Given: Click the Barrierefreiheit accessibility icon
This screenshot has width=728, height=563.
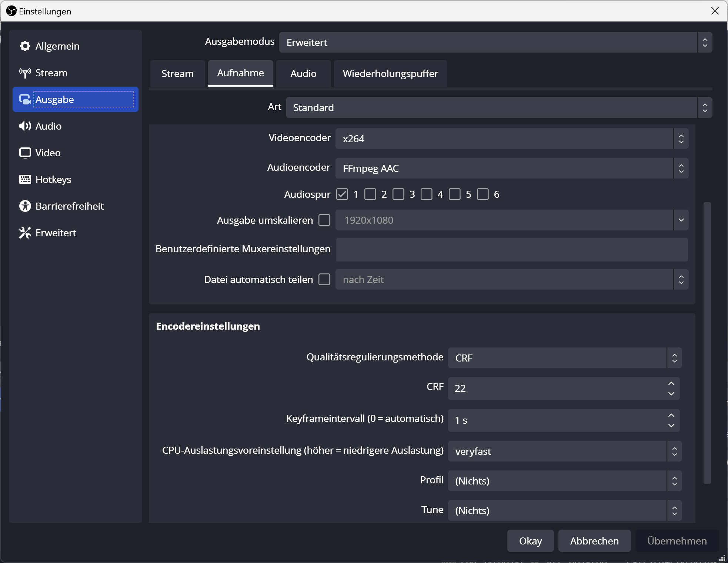Looking at the screenshot, I should click(x=25, y=206).
